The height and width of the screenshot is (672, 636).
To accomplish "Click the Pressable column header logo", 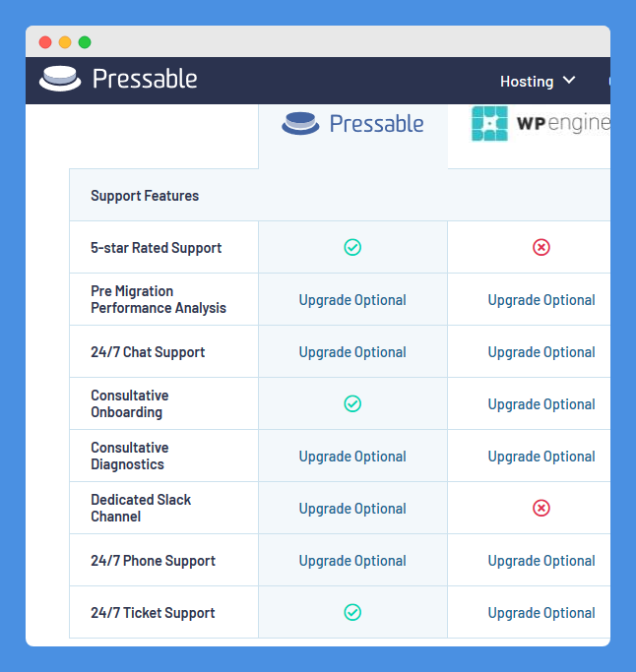I will click(x=352, y=123).
